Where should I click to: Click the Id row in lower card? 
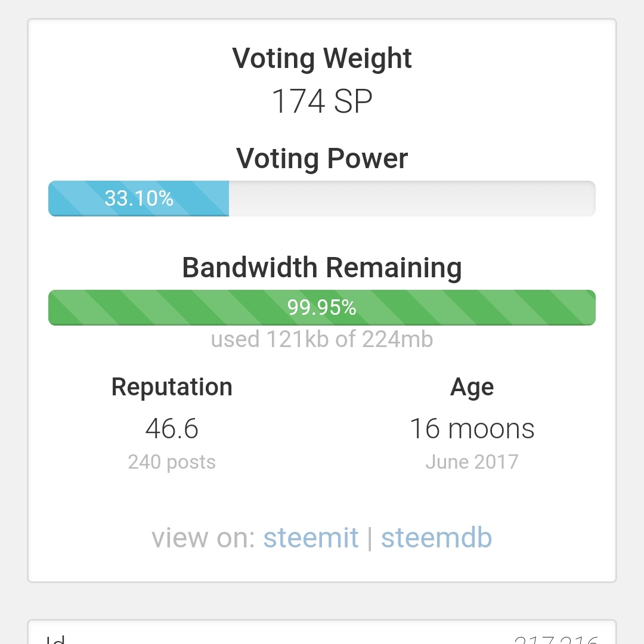pyautogui.click(x=322, y=637)
